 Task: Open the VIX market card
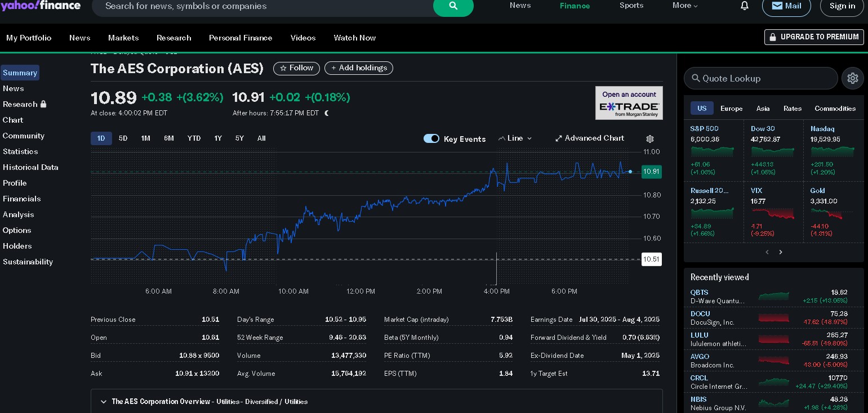coord(773,212)
